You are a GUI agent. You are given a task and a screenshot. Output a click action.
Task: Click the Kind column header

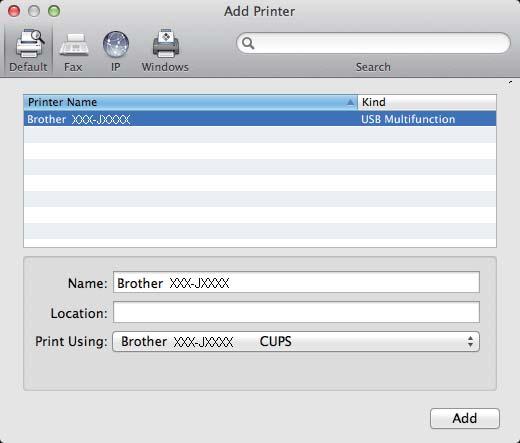click(x=427, y=102)
